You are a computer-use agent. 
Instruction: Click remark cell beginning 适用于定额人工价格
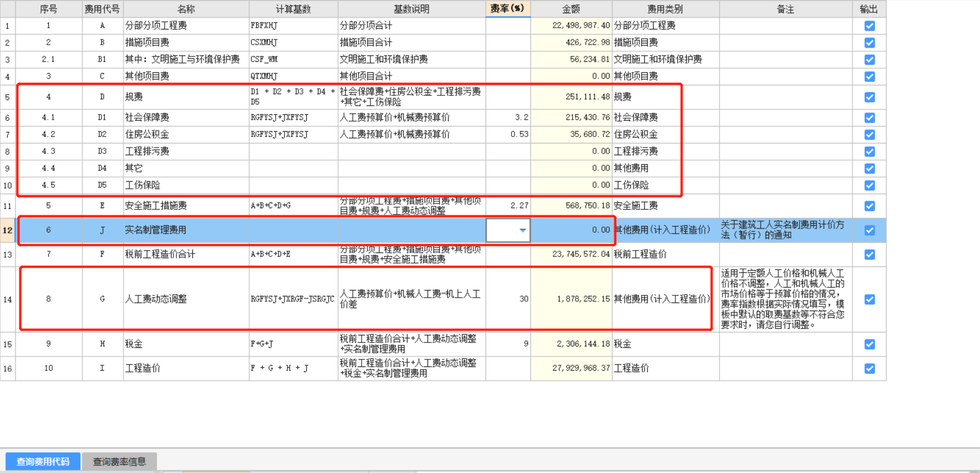point(785,299)
